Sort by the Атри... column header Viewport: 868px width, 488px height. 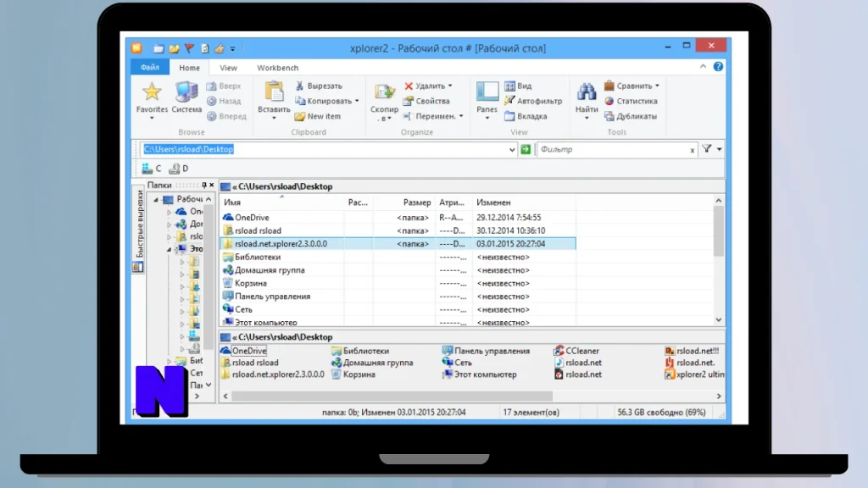[x=453, y=202]
